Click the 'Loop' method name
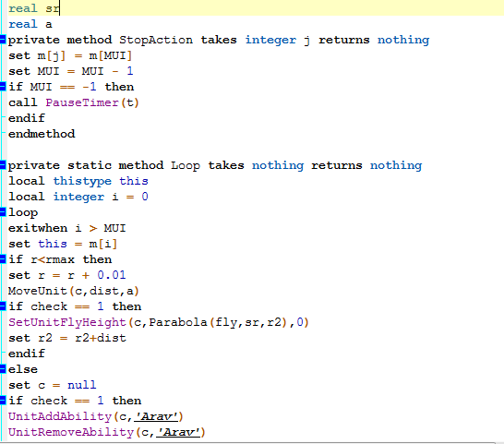This screenshot has height=444, width=504. tap(186, 165)
